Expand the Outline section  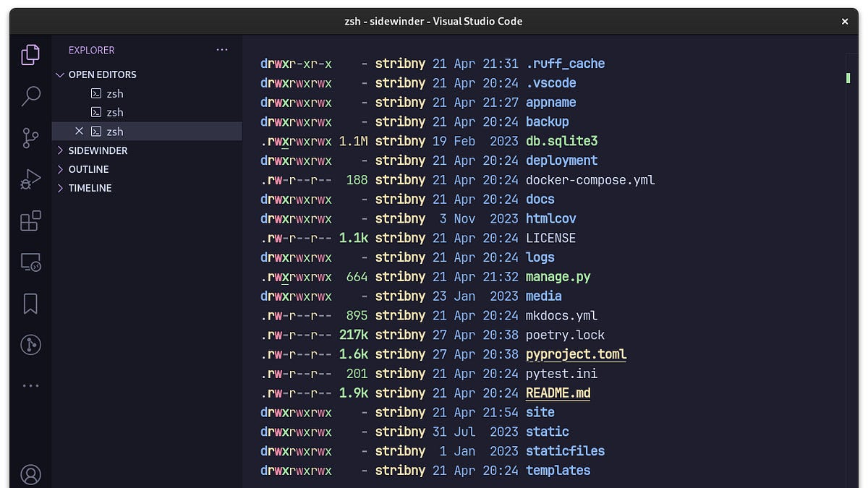tap(147, 169)
